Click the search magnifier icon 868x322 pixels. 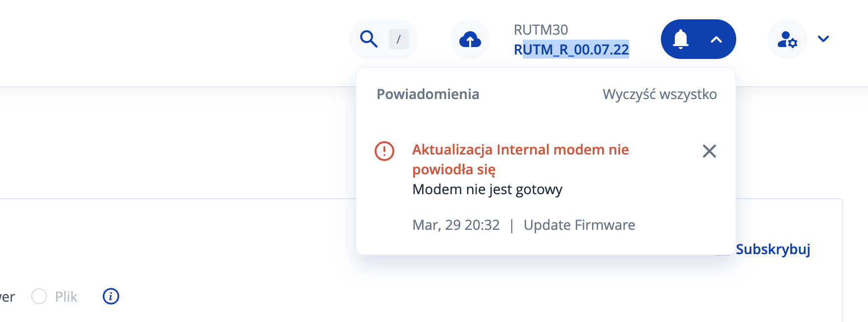point(369,39)
